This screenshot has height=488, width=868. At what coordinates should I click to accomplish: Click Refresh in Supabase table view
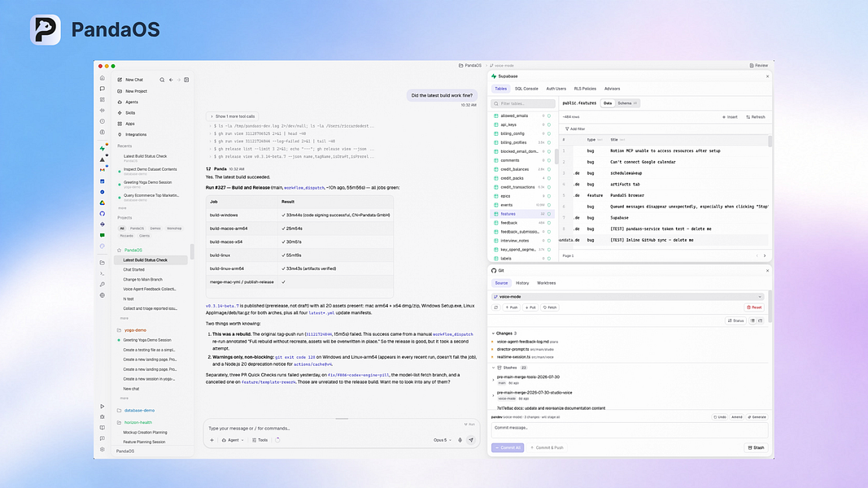tap(755, 117)
